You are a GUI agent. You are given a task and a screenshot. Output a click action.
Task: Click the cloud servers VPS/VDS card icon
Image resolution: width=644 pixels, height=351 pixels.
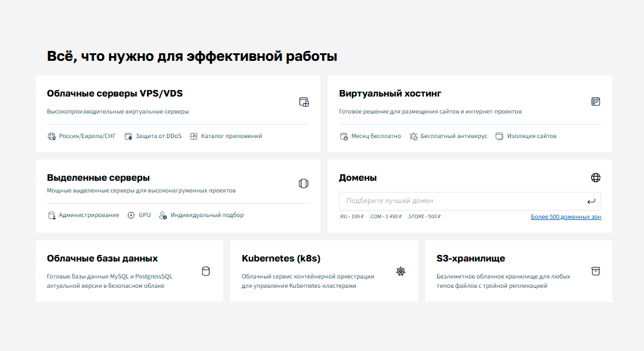pyautogui.click(x=304, y=102)
